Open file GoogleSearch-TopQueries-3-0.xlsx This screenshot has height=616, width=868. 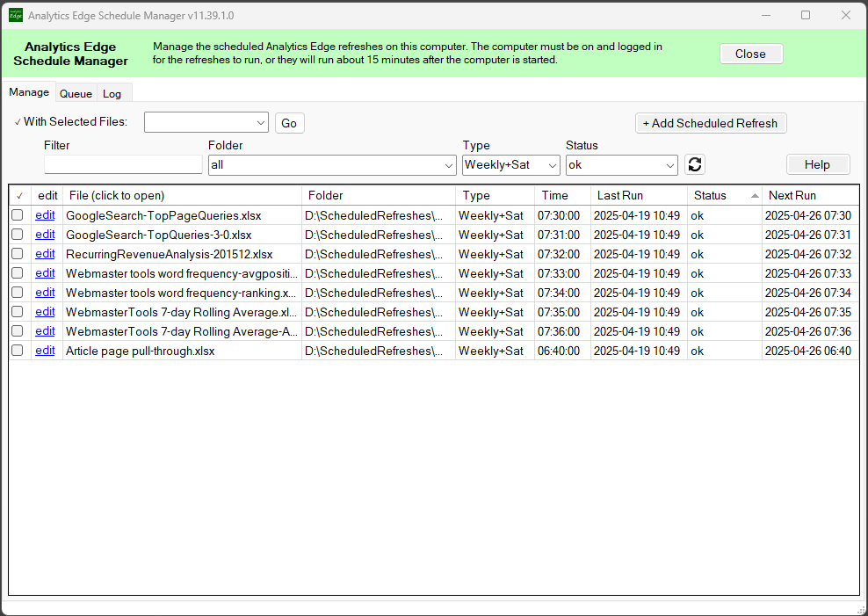[158, 235]
